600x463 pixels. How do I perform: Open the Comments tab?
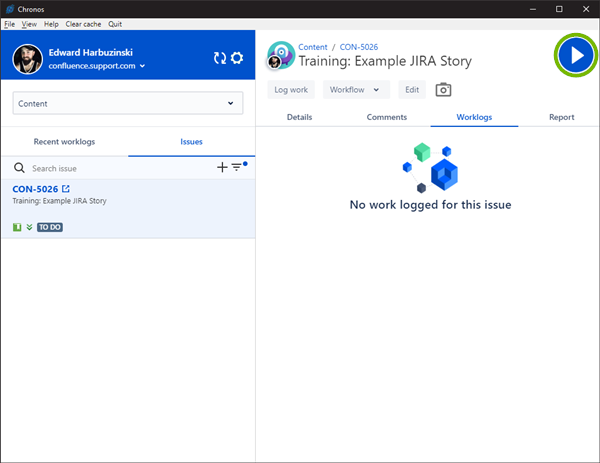point(386,117)
